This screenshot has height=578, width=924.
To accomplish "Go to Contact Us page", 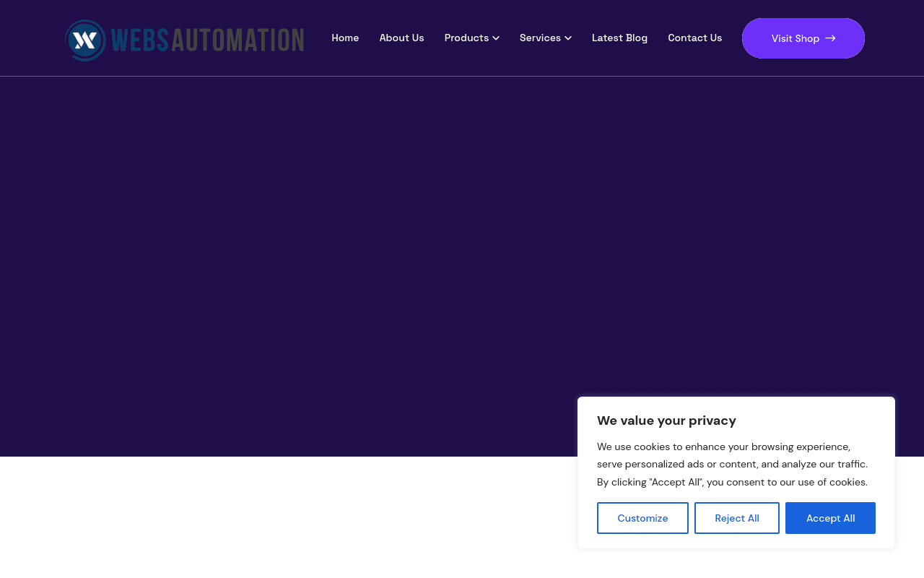I will pyautogui.click(x=694, y=38).
